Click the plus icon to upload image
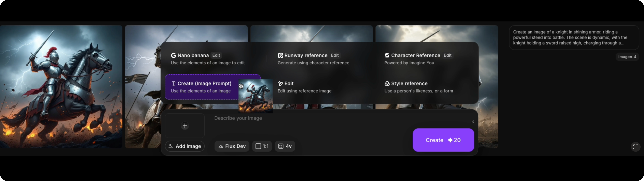644x181 pixels. pyautogui.click(x=185, y=125)
